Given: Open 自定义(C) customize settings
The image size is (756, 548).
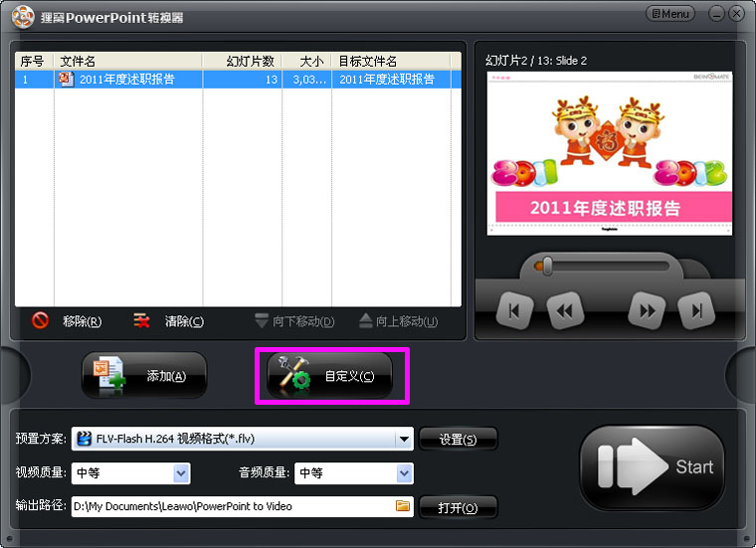Looking at the screenshot, I should (x=330, y=376).
